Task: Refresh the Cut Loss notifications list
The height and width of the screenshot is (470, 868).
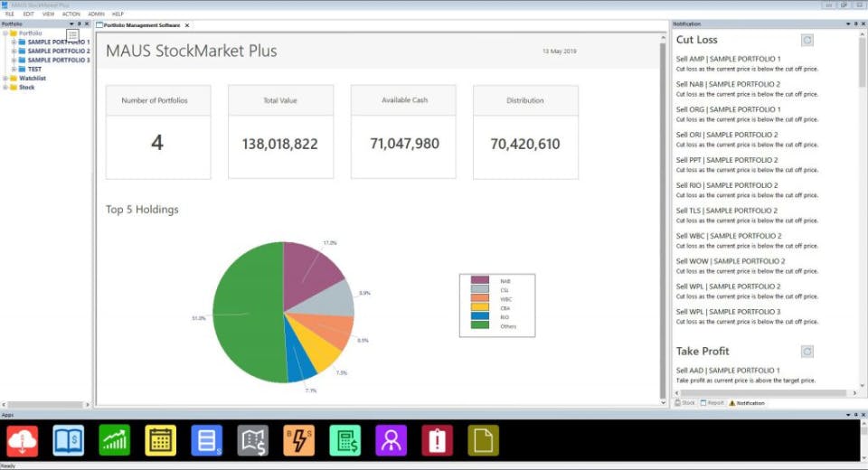Action: pyautogui.click(x=807, y=40)
